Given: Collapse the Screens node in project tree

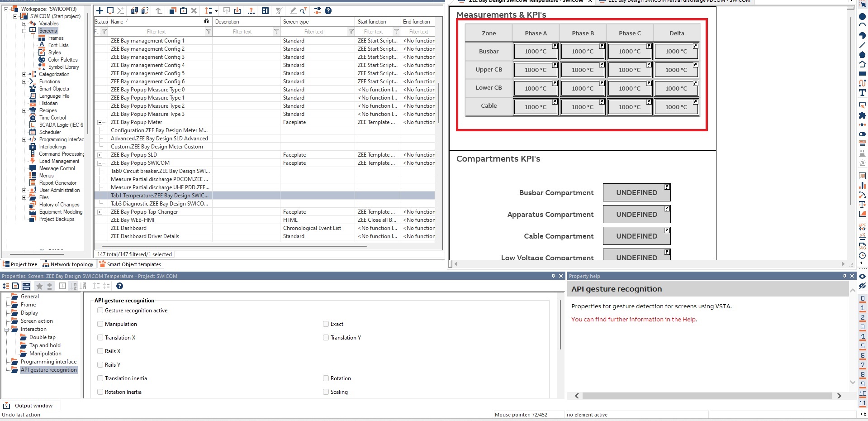Looking at the screenshot, I should point(24,31).
